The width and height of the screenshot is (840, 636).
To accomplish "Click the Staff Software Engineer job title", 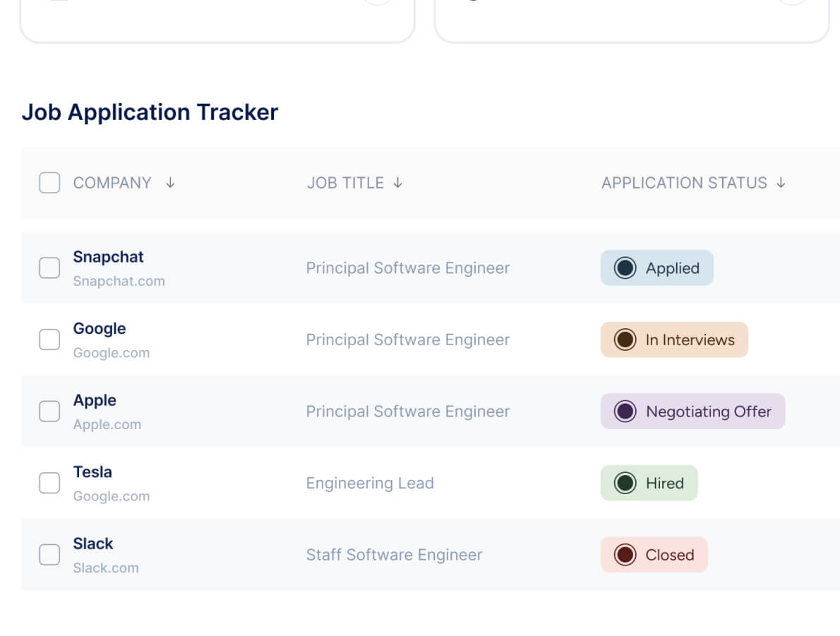I will point(394,555).
